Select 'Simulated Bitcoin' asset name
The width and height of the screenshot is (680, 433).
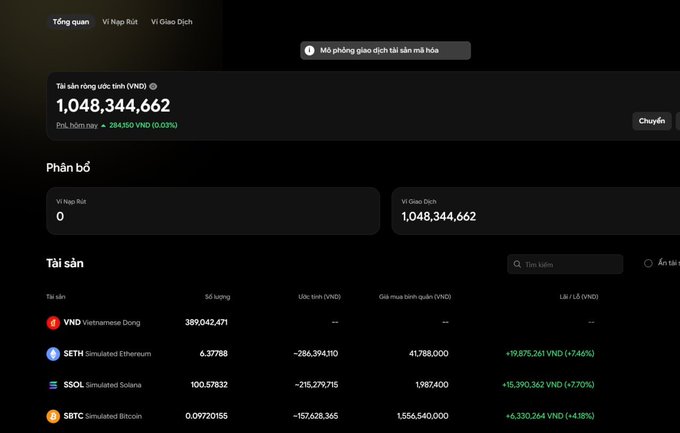113,417
